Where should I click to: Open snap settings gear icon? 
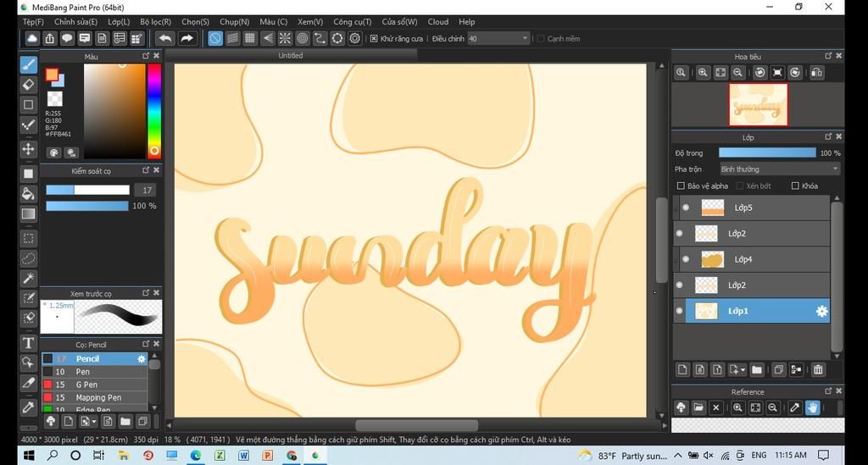355,38
